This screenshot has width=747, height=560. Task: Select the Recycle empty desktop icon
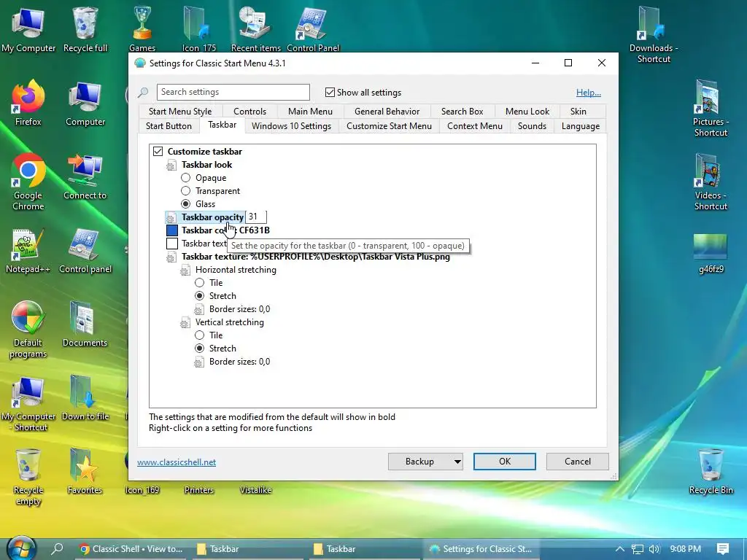28,477
